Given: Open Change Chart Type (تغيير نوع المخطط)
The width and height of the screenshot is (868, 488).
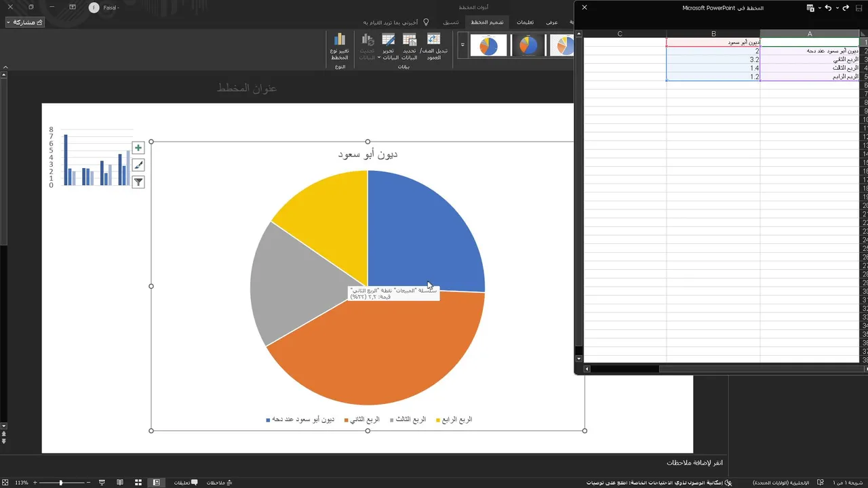Looking at the screenshot, I should (x=340, y=46).
